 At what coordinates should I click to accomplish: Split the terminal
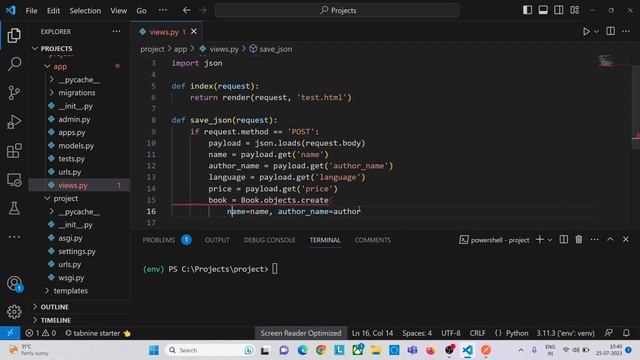click(564, 240)
